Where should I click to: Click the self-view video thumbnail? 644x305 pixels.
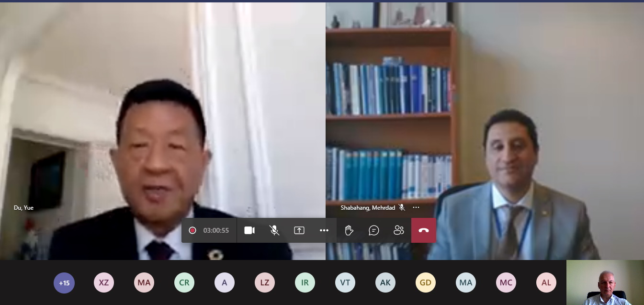pos(605,282)
